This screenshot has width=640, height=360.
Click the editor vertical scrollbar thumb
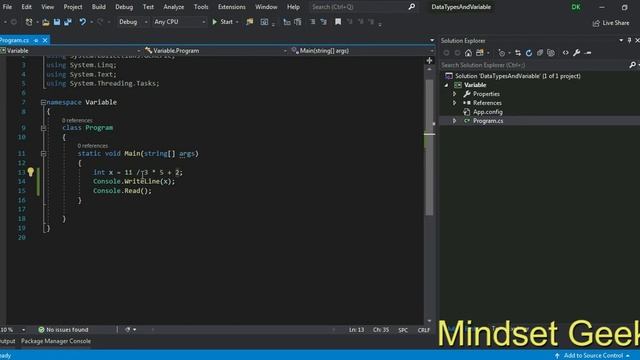(429, 147)
